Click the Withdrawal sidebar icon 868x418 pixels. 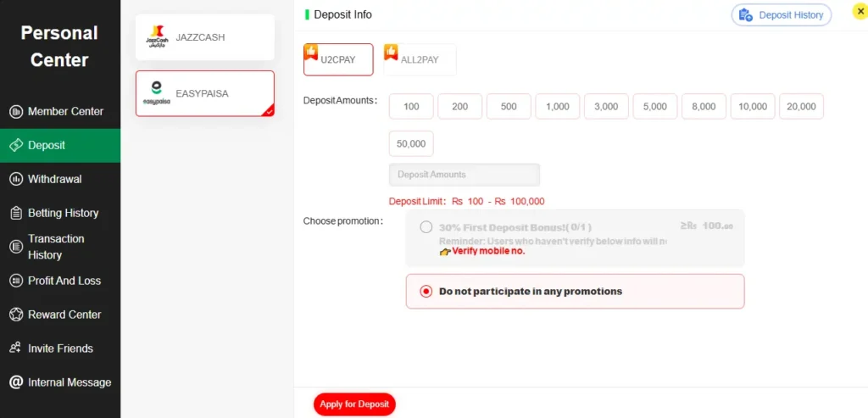(x=16, y=180)
